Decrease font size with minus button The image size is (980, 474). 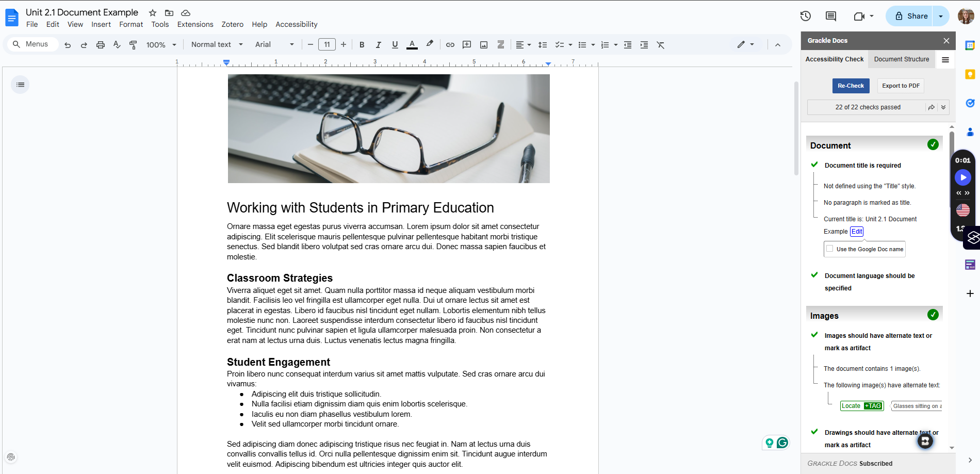point(311,45)
